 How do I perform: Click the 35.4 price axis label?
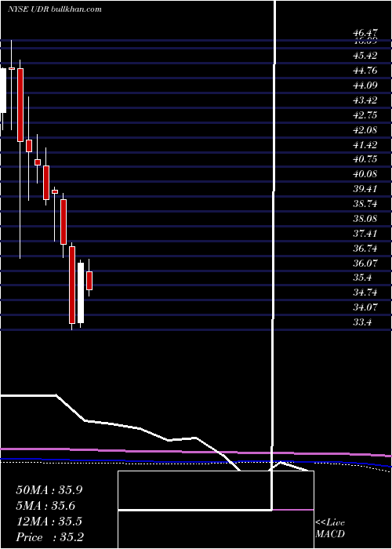point(362,278)
